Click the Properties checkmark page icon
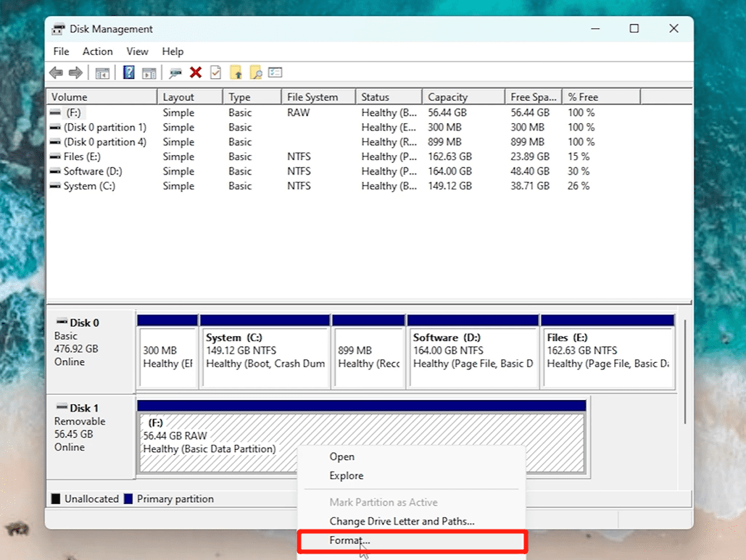The height and width of the screenshot is (560, 746). (x=215, y=72)
